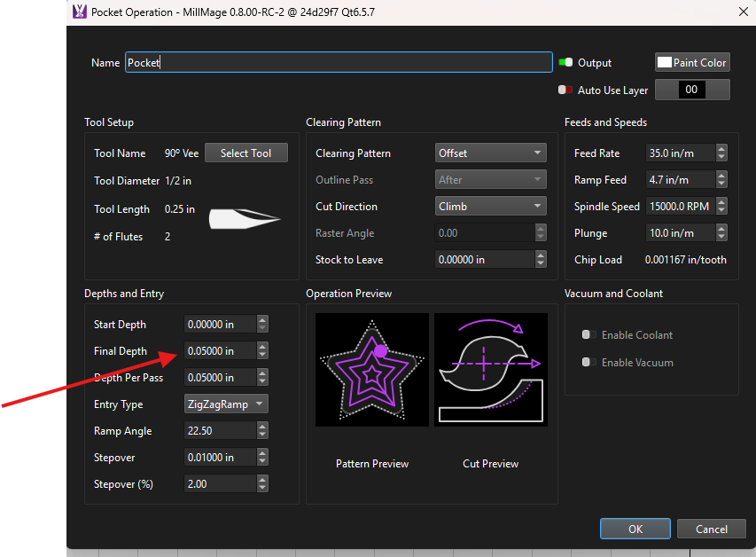Click the Stepover inches value field
The image size is (756, 557).
(220, 457)
